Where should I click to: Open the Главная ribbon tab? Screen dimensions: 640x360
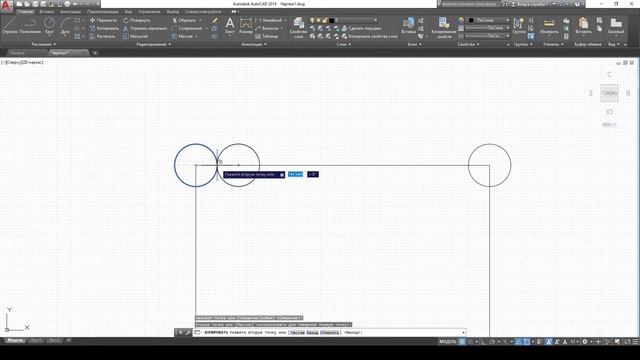point(25,12)
